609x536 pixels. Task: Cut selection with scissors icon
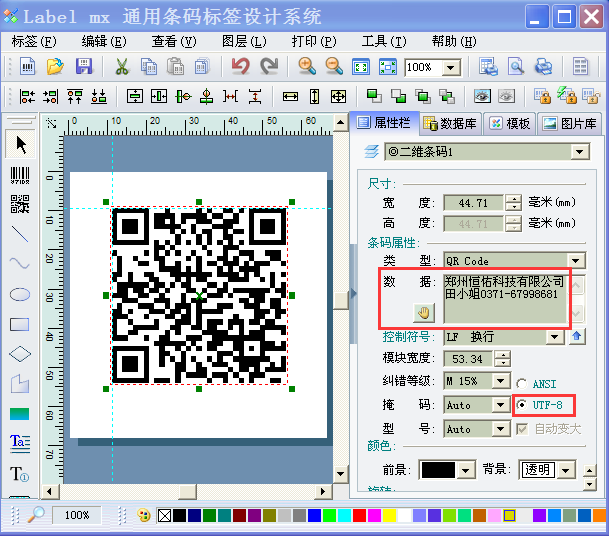coord(122,66)
